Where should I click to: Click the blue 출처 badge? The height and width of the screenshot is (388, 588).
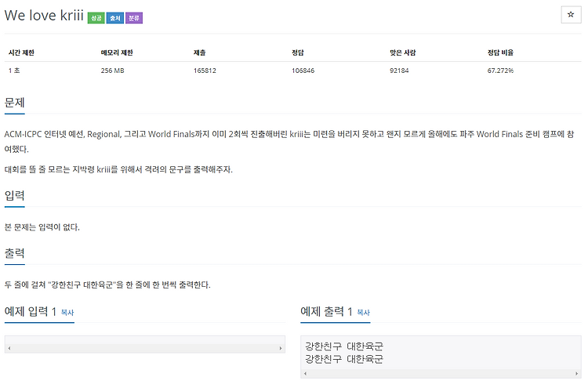115,17
